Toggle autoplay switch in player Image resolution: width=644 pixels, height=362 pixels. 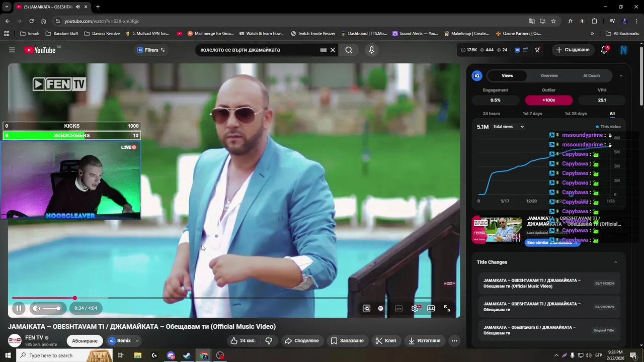[x=380, y=308]
